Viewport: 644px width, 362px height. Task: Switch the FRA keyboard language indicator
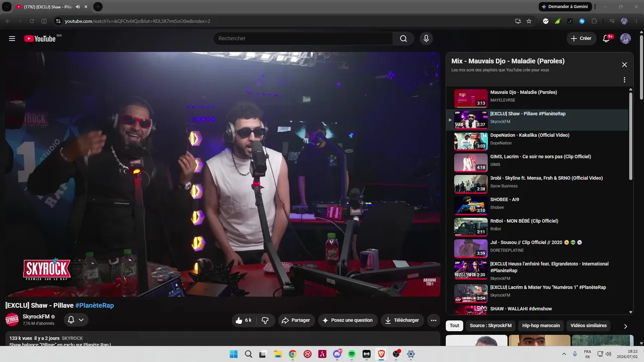tap(587, 354)
